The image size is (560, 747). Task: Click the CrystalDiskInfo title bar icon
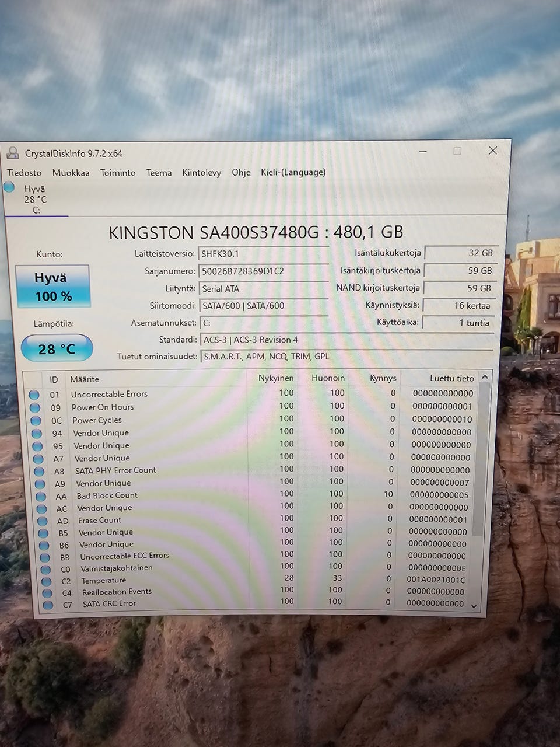tap(12, 153)
